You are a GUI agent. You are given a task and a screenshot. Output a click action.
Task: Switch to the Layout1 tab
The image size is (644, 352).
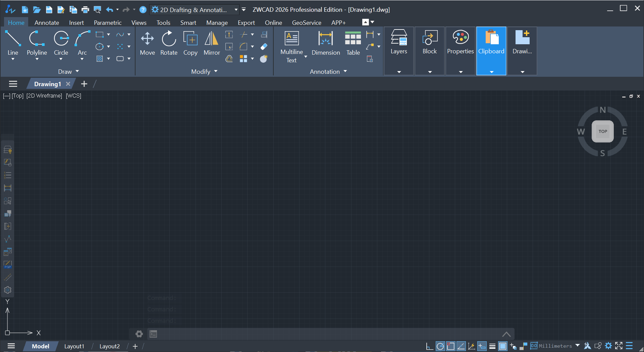[x=74, y=346]
